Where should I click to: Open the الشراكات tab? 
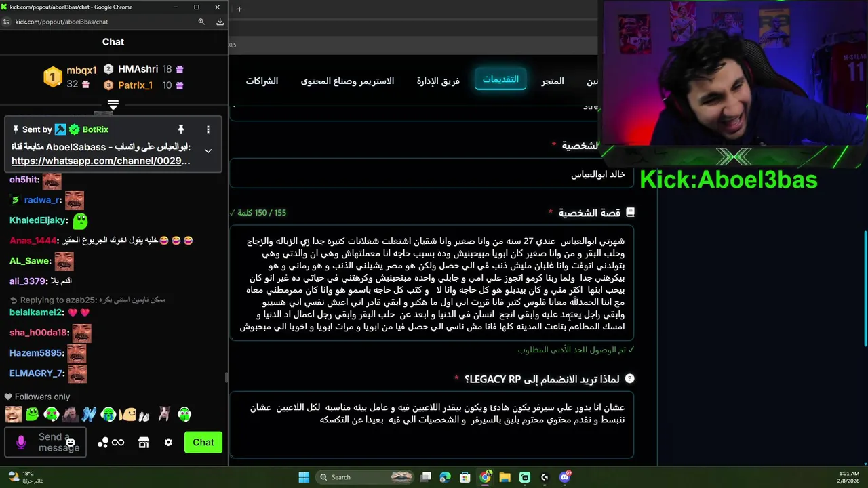point(262,81)
